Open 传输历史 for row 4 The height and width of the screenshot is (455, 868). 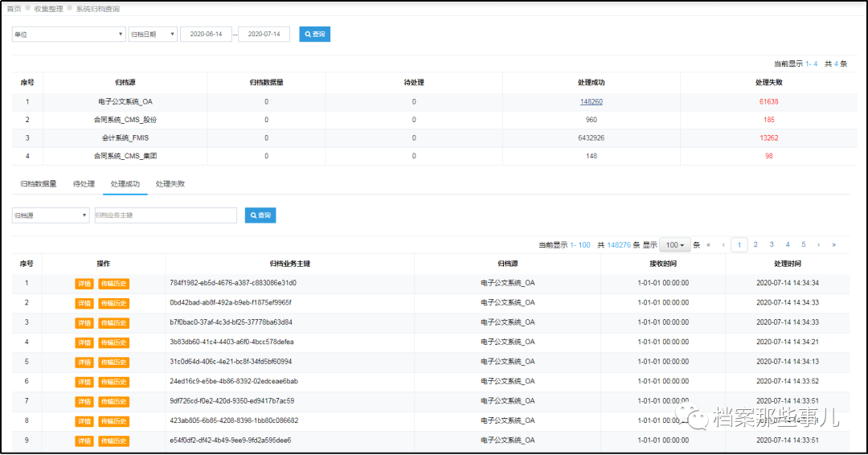(x=113, y=342)
